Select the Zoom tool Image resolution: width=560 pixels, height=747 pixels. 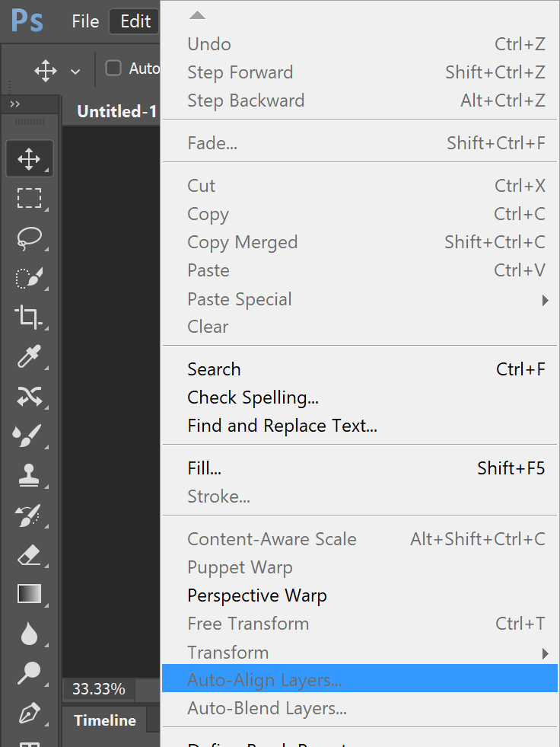30,672
